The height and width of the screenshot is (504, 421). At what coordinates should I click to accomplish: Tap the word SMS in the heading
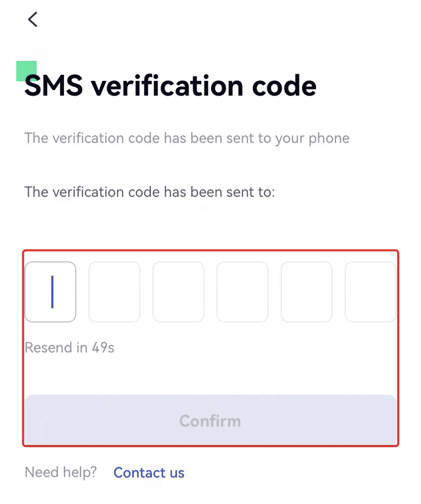point(53,86)
